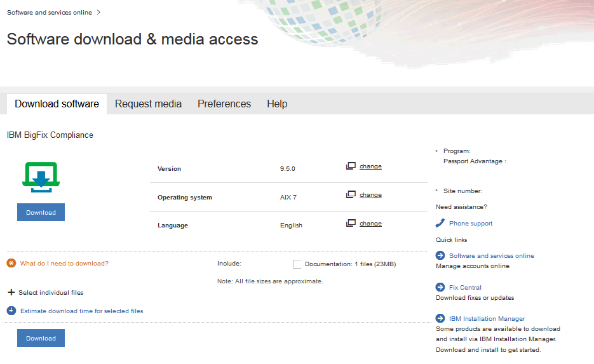Click the popup icon beside Language change

coord(351,223)
